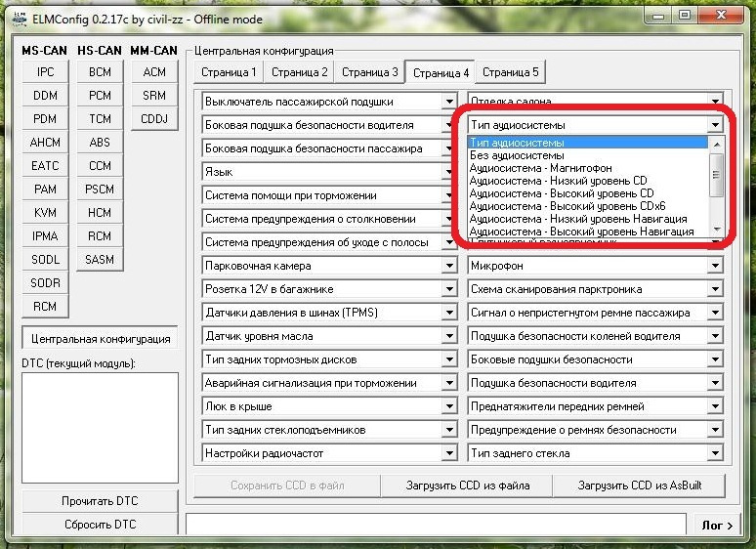Open Страница 2 tab
This screenshot has height=549, width=756.
pos(299,72)
